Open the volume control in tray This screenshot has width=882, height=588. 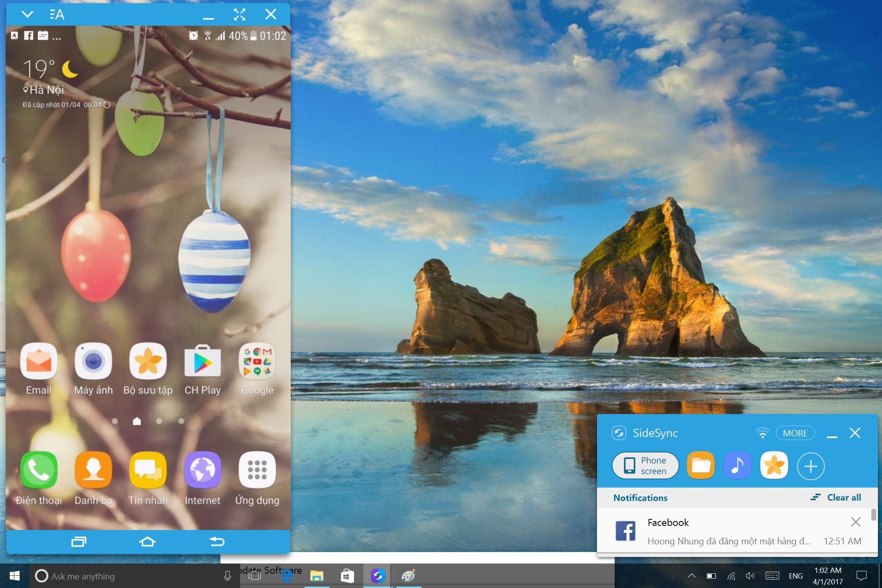coord(750,576)
